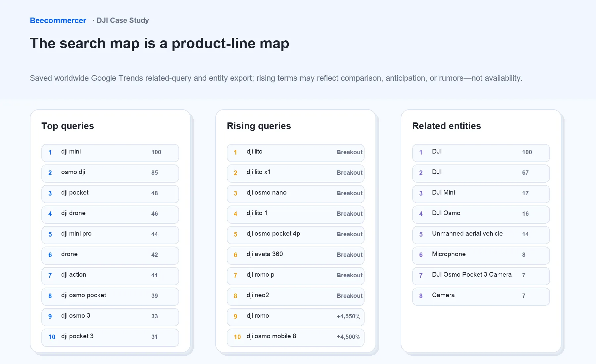Click the 'Related entities' card heading
This screenshot has height=364, width=596.
point(447,126)
